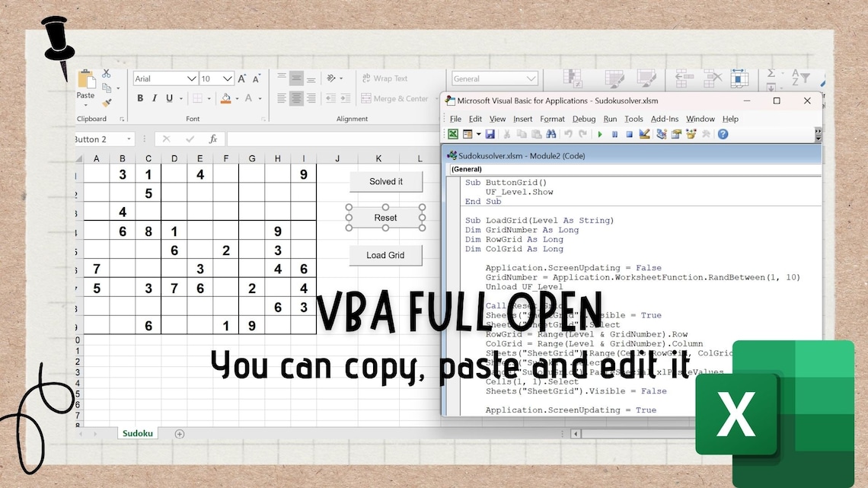The width and height of the screenshot is (868, 488).
Task: Toggle italic formatting
Action: (x=155, y=98)
